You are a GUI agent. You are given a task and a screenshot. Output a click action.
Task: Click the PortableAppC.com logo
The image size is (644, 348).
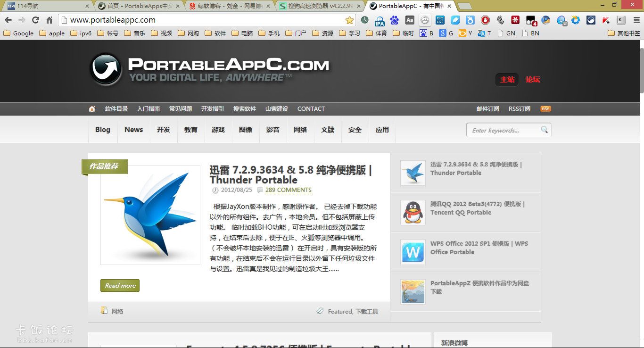point(210,69)
